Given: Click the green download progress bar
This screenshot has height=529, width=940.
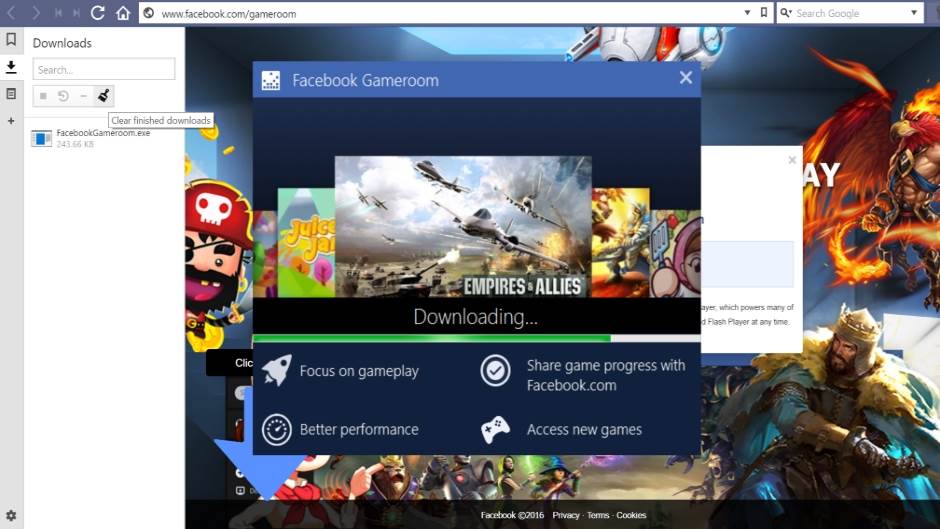Looking at the screenshot, I should click(430, 338).
